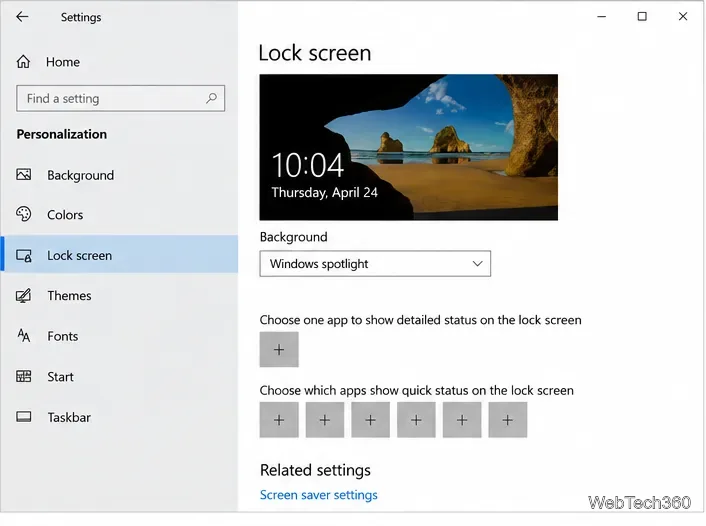This screenshot has height=526, width=706.
Task: Go to Settings Home
Action: point(119,61)
